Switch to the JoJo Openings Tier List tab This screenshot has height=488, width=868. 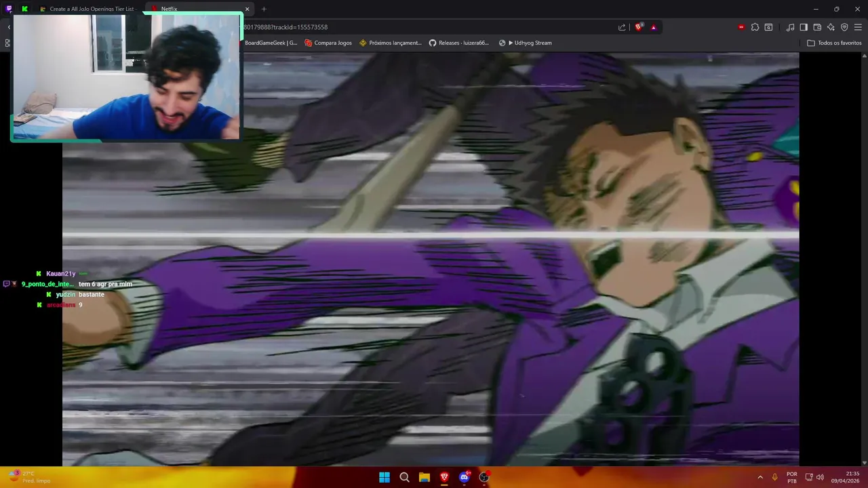pos(87,9)
